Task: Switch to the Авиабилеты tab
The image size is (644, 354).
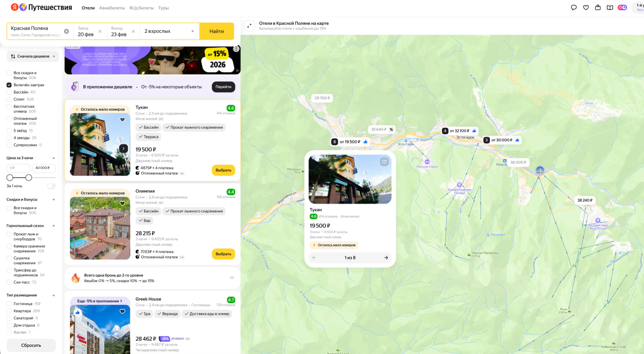Action: pos(111,8)
